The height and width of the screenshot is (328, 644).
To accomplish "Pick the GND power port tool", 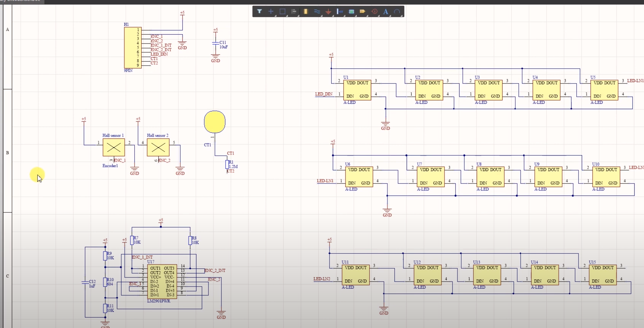I will [328, 11].
